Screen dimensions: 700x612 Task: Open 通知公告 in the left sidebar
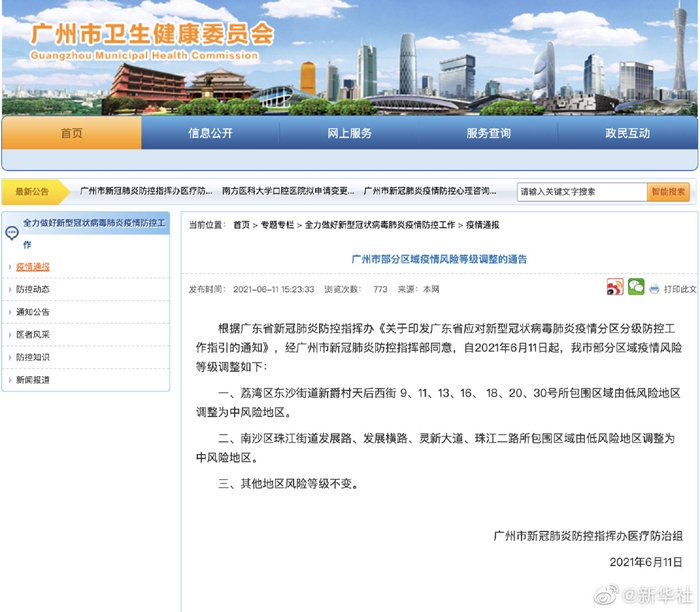click(33, 312)
